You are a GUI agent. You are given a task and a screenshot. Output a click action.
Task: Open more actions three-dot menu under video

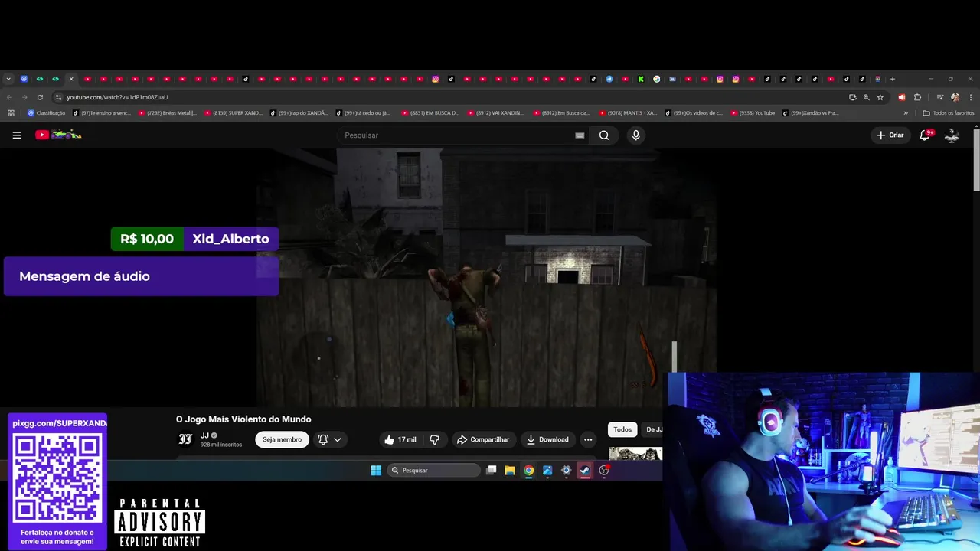(x=588, y=439)
